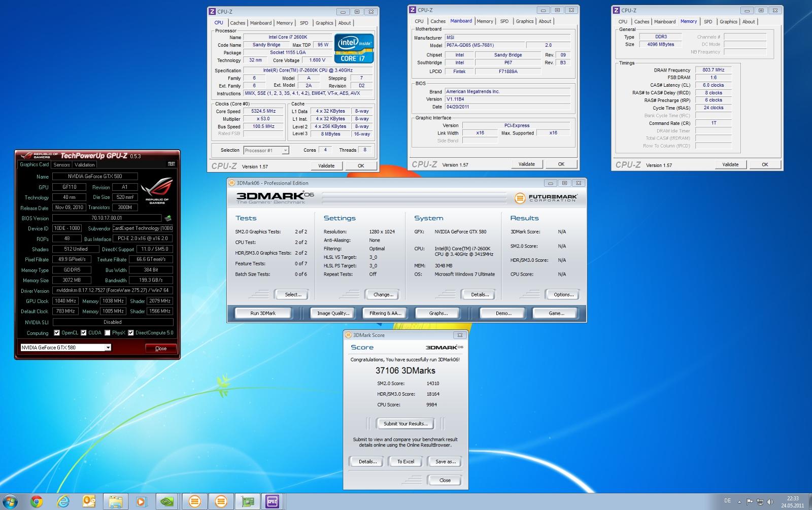
Task: Open the Validation tab in GPU-Z
Action: (84, 164)
